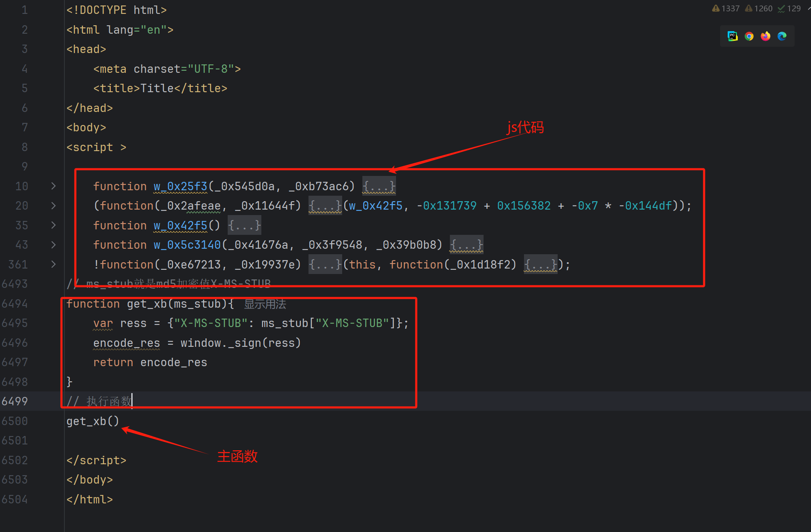
Task: Click the closing </head> tag
Action: pos(90,108)
